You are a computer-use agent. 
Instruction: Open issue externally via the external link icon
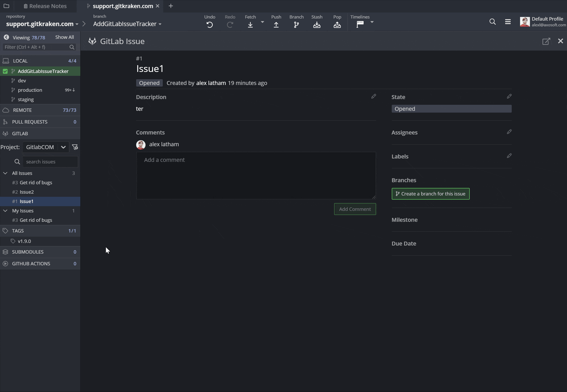(x=546, y=41)
